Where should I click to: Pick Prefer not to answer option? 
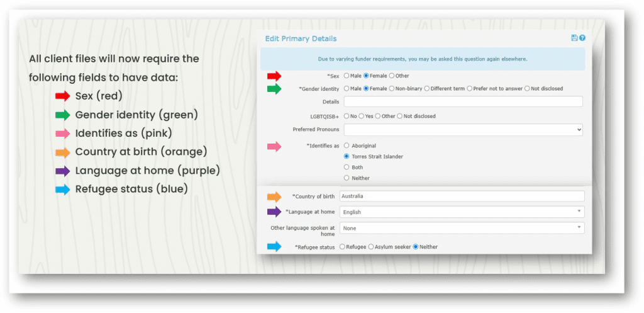tap(470, 89)
